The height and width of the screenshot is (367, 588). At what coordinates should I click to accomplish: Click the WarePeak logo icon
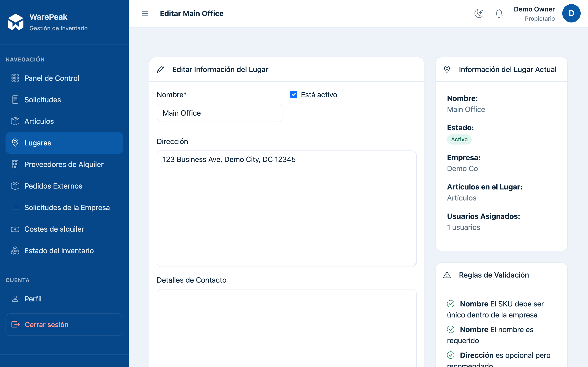coord(16,22)
